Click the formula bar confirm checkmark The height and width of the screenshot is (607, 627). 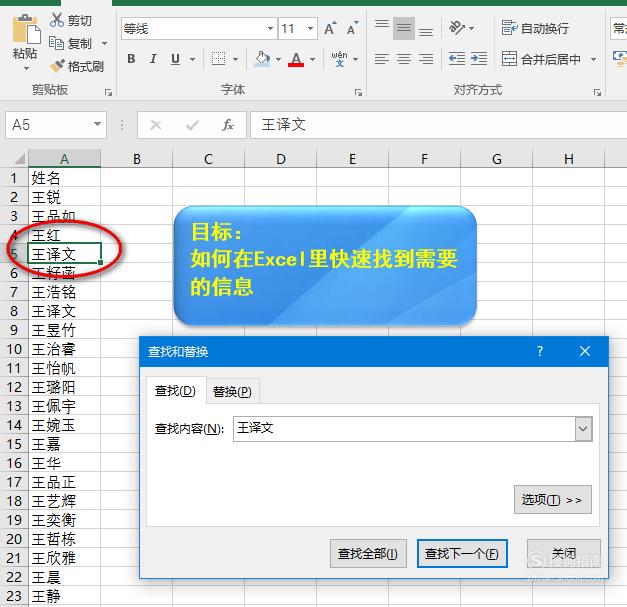point(192,125)
